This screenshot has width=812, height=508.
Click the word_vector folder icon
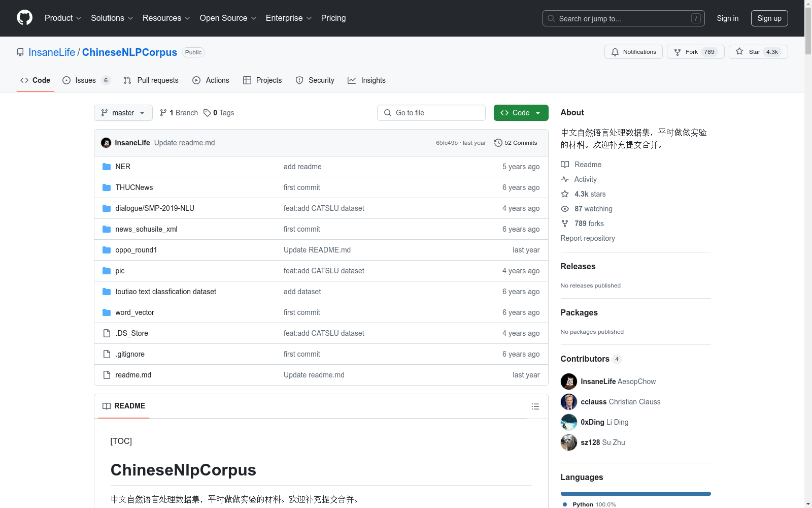pyautogui.click(x=107, y=312)
